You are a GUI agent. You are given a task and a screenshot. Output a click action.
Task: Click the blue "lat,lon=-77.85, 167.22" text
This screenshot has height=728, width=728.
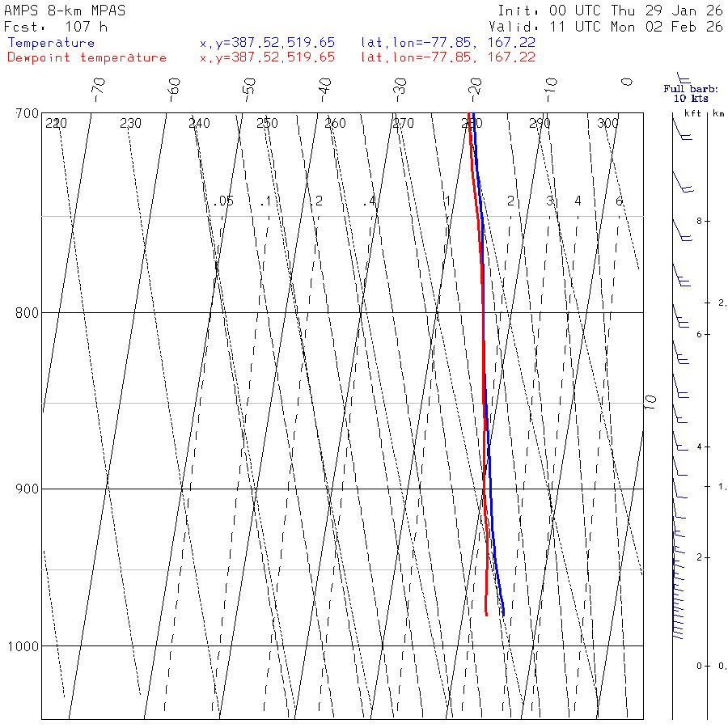click(448, 43)
